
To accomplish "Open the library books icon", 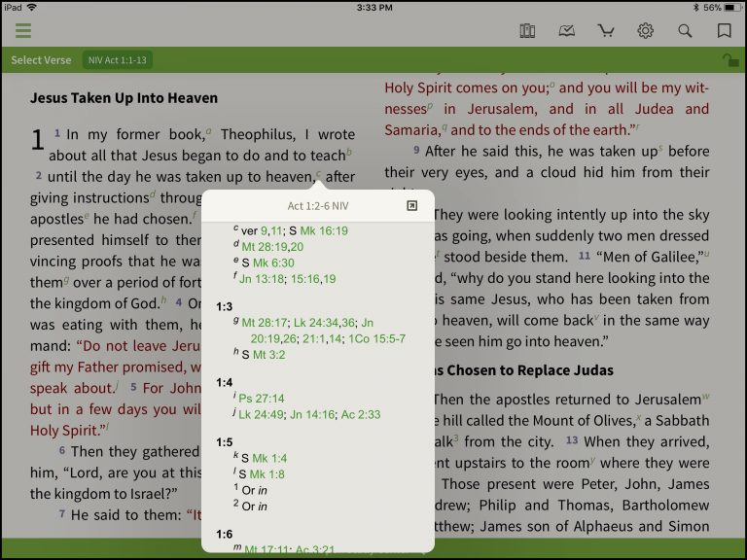I will pyautogui.click(x=527, y=31).
